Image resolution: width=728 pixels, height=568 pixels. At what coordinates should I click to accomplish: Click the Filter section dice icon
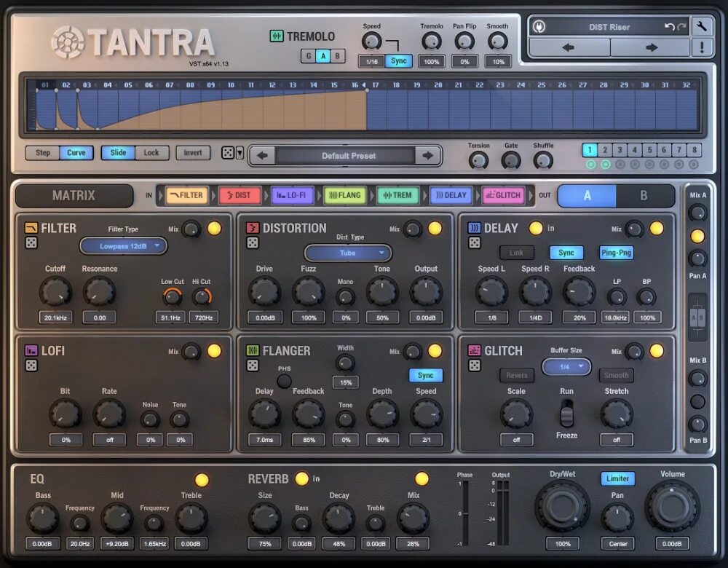coord(31,243)
